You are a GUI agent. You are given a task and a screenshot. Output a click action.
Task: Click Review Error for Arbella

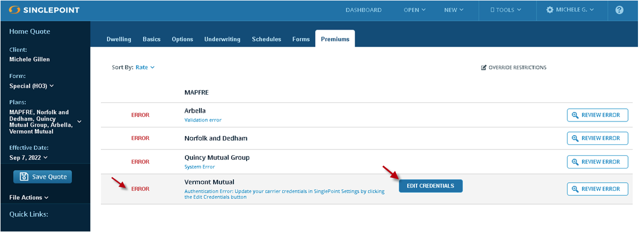pos(596,115)
